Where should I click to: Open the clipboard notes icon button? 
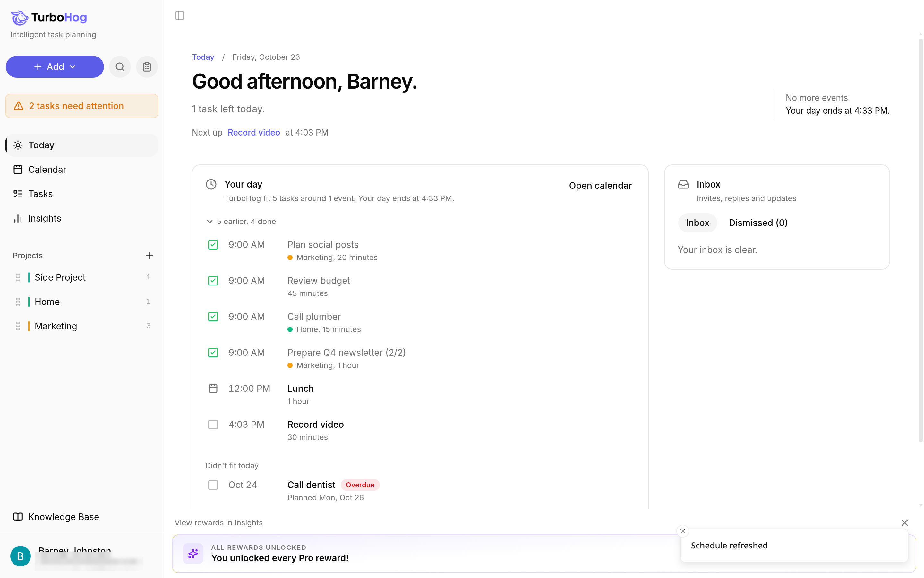tap(147, 67)
